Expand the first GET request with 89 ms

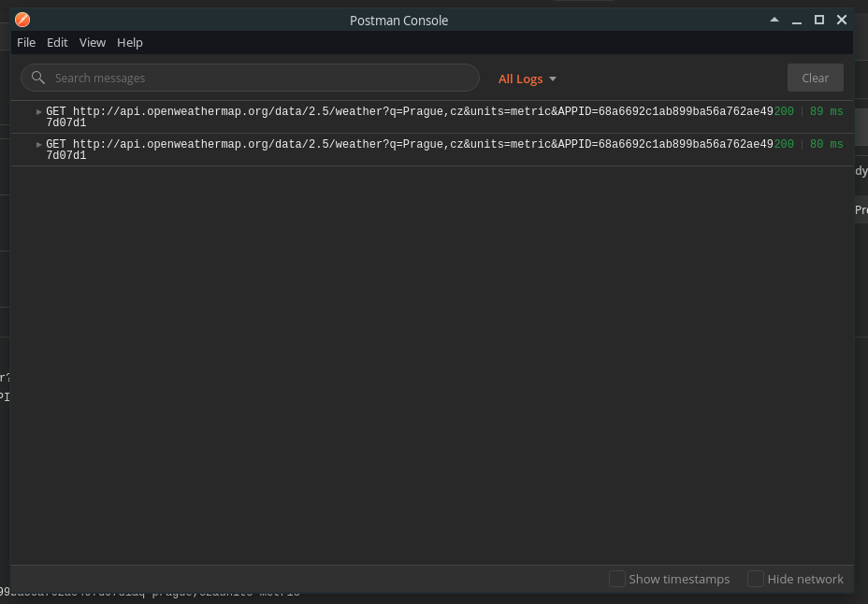[38, 111]
